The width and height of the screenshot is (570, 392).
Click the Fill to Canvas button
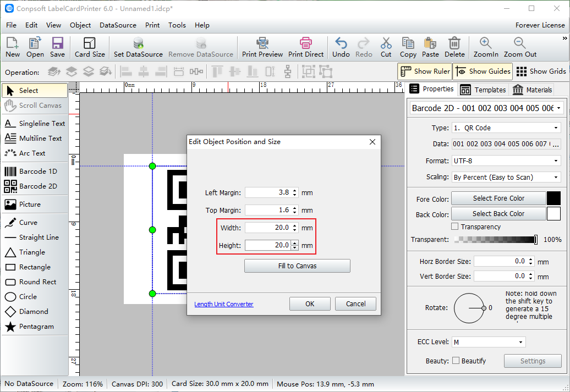click(x=297, y=266)
